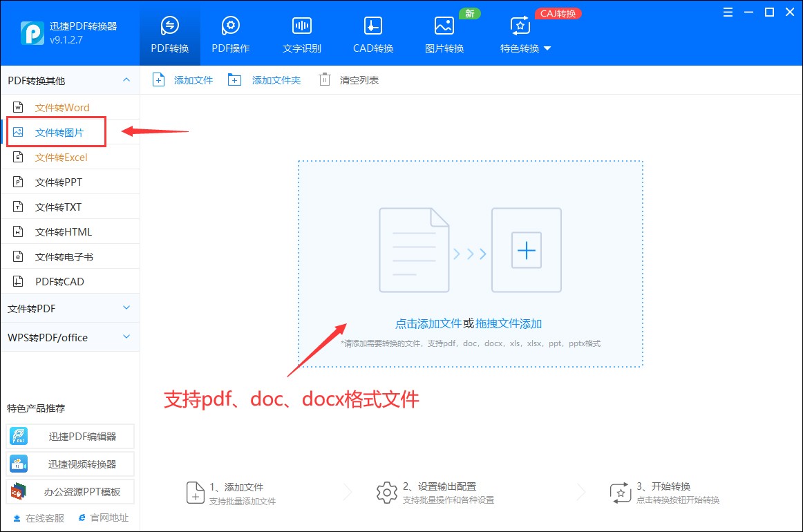Image resolution: width=803 pixels, height=532 pixels.
Task: Open 迅捷PDF编辑器 product recommendation
Action: click(70, 436)
